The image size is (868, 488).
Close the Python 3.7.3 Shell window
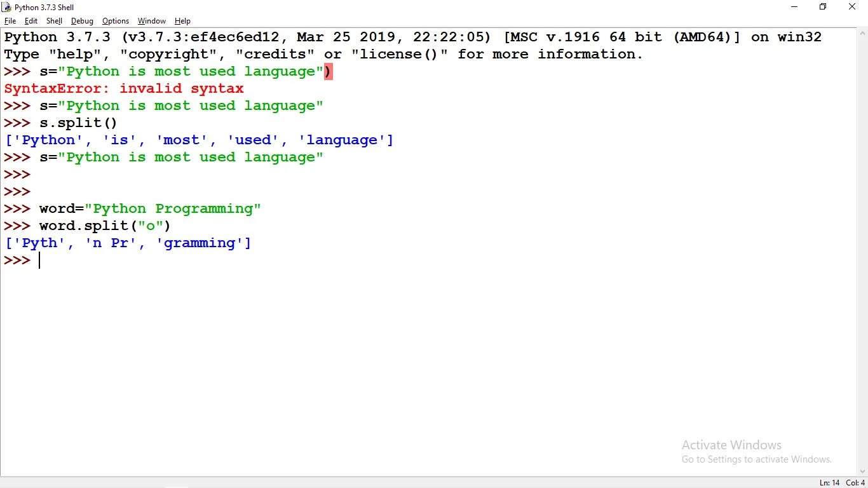853,7
